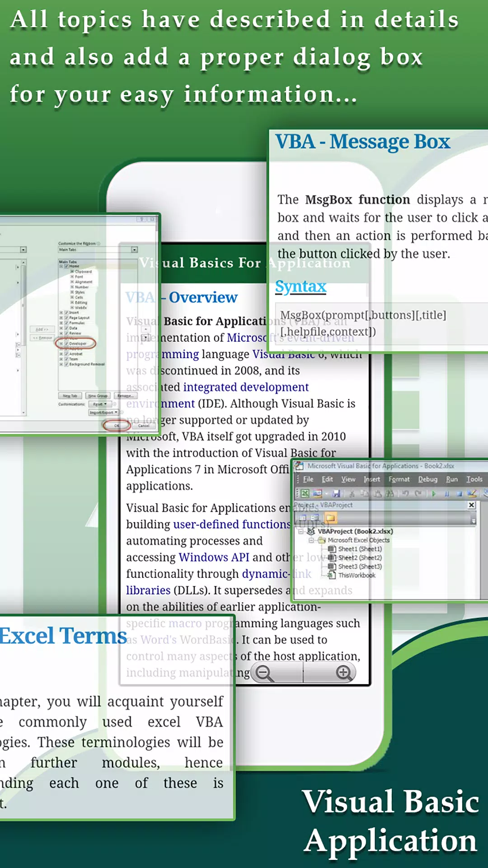
Task: Toggle the Formulas tab checkbox
Action: [x=66, y=323]
